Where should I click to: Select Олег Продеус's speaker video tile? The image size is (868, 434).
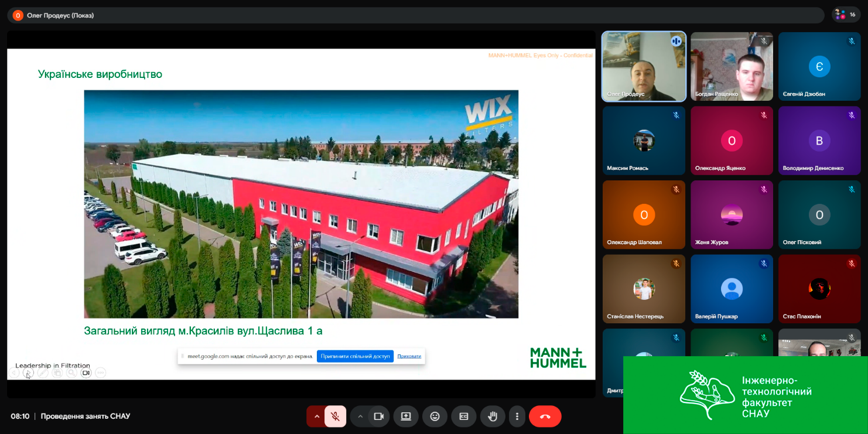click(644, 66)
